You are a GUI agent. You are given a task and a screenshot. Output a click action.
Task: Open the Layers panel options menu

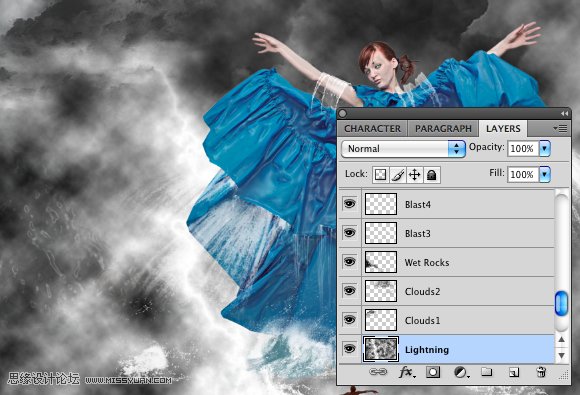560,128
